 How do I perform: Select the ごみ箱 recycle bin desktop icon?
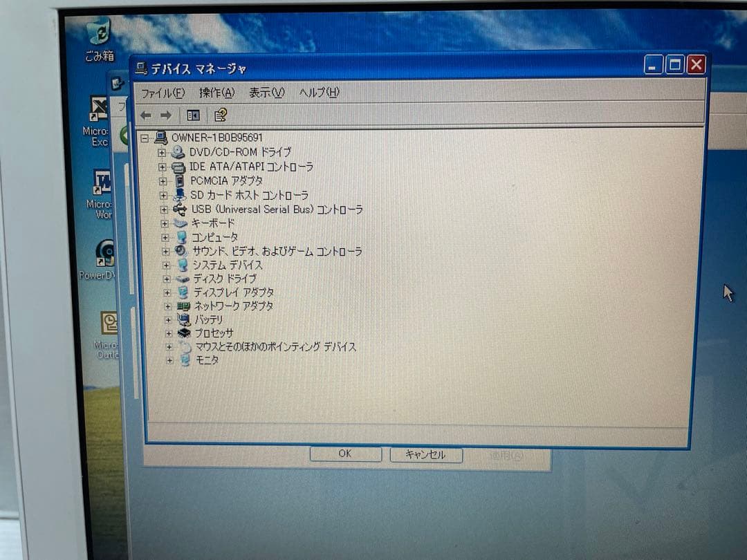click(100, 40)
